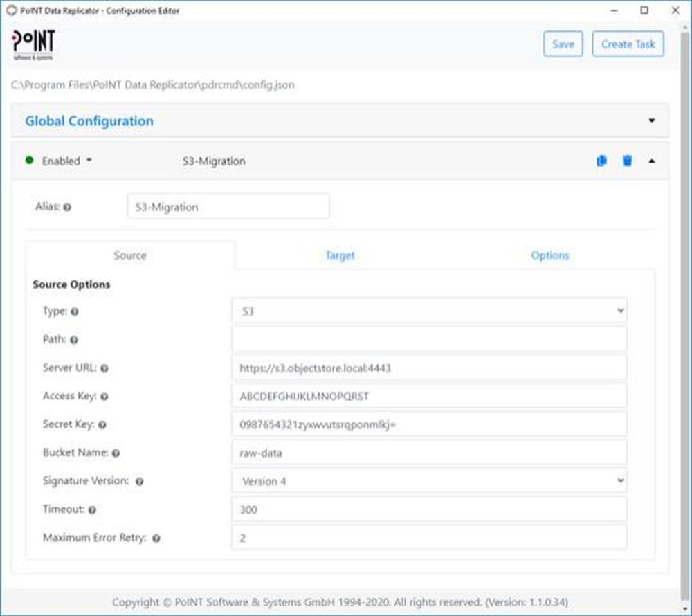
Task: Click into the empty Path field
Action: 429,339
